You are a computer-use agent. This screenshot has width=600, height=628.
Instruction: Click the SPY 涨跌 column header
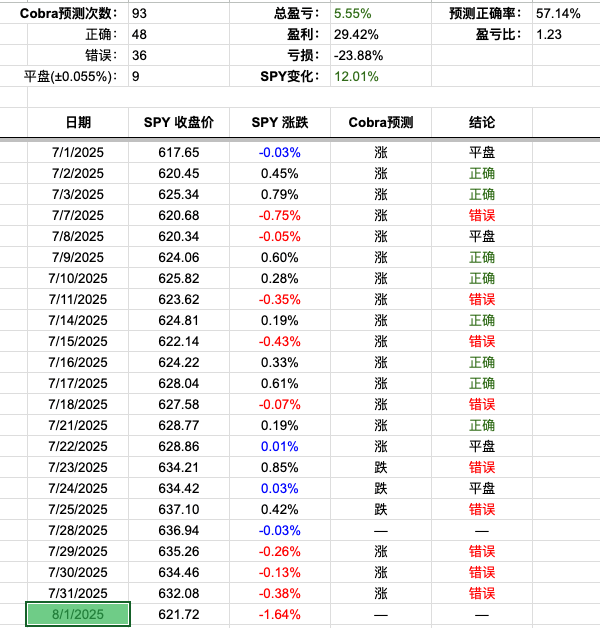280,122
